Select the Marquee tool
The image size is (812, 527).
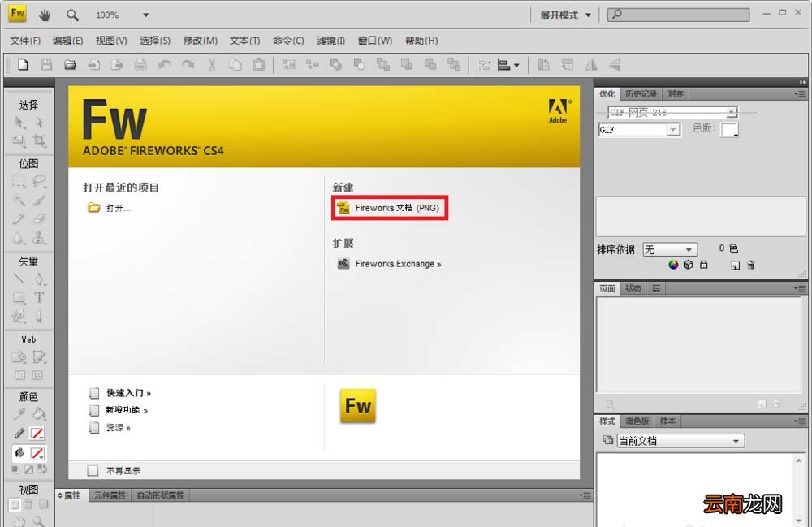[x=19, y=181]
